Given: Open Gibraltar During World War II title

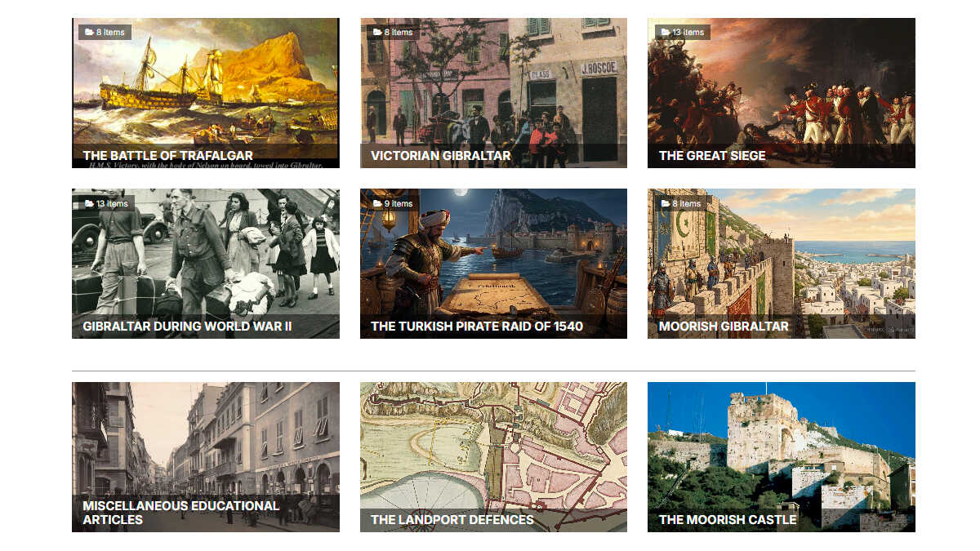Looking at the screenshot, I should pos(187,326).
